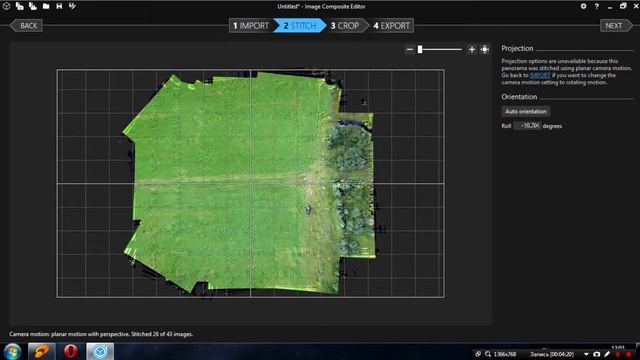Click the Save As icon with pencil

point(72,6)
